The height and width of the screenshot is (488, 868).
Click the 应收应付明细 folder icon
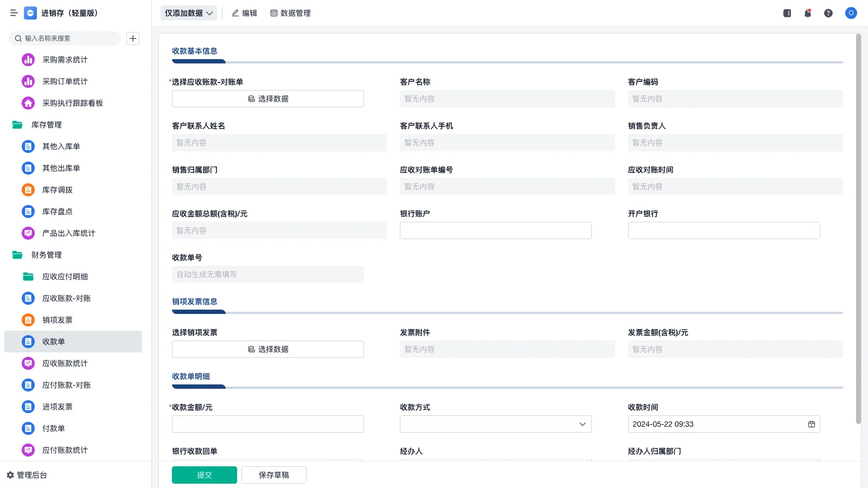tap(28, 277)
